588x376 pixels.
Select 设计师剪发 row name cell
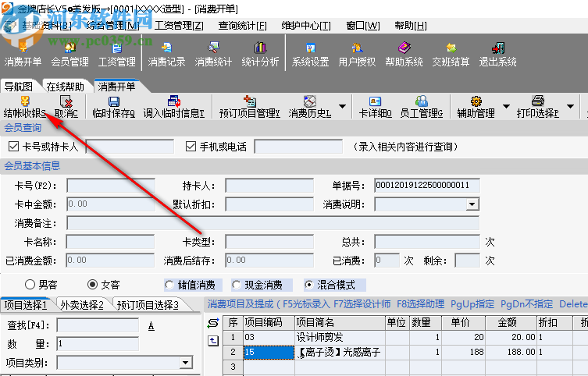pyautogui.click(x=340, y=337)
